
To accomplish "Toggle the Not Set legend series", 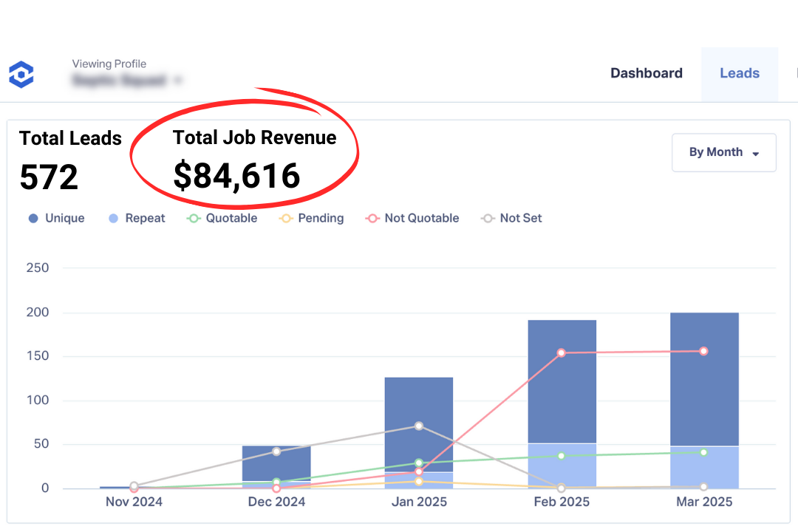I will coord(511,218).
